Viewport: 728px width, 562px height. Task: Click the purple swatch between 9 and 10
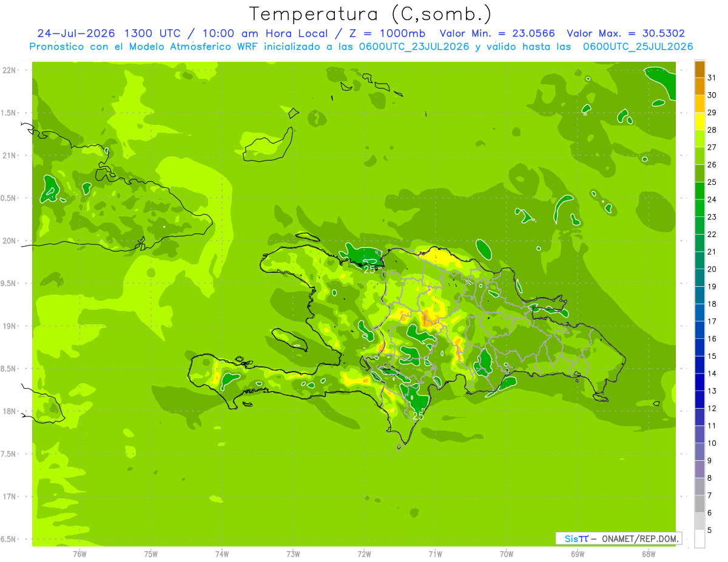[x=699, y=452]
